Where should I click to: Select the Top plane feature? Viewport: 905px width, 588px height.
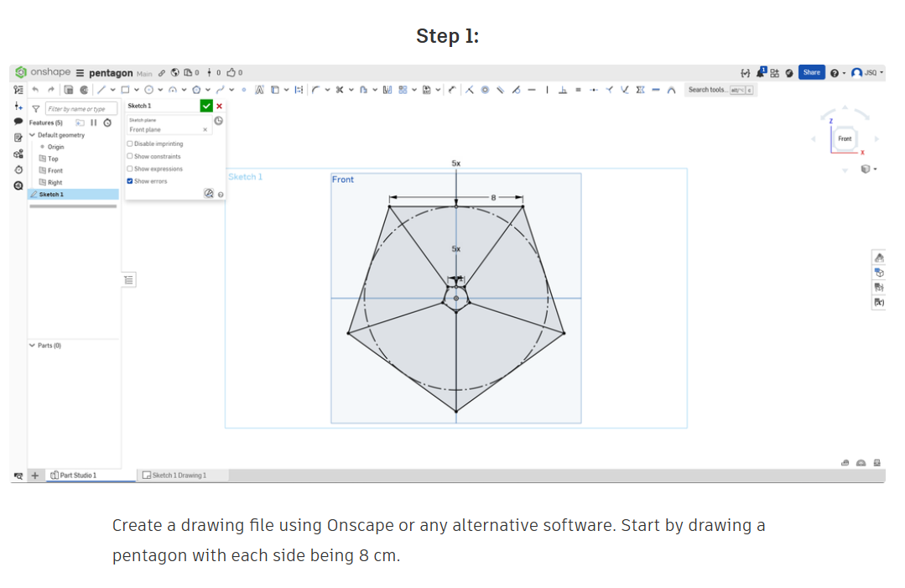click(53, 159)
